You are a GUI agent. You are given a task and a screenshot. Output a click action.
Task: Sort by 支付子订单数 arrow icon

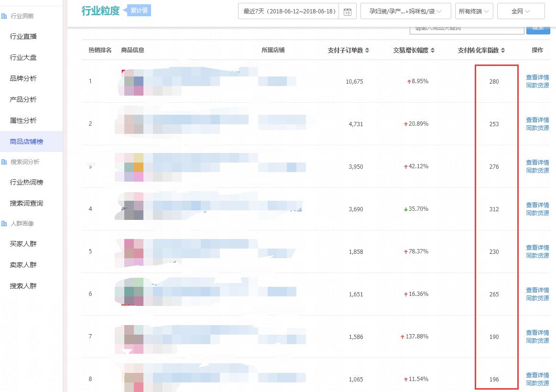pyautogui.click(x=367, y=50)
